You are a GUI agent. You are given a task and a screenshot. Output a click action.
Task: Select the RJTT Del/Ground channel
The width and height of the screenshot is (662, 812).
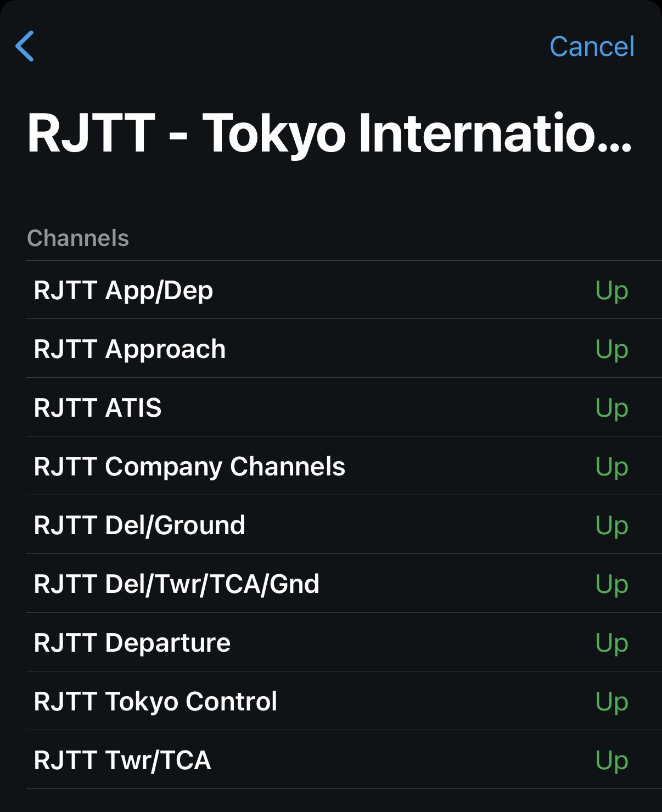(x=139, y=525)
